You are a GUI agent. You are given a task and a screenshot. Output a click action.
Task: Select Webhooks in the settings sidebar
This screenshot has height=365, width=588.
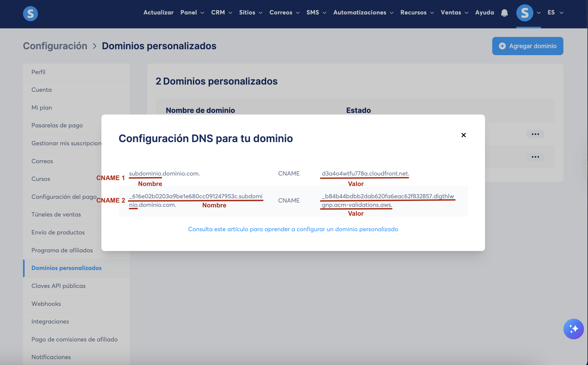pos(46,304)
